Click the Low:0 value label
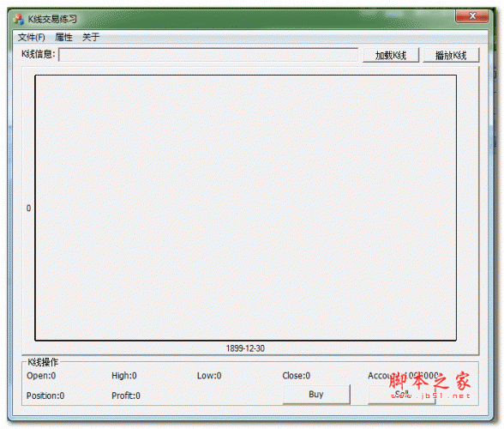The width and height of the screenshot is (504, 429). pos(209,376)
